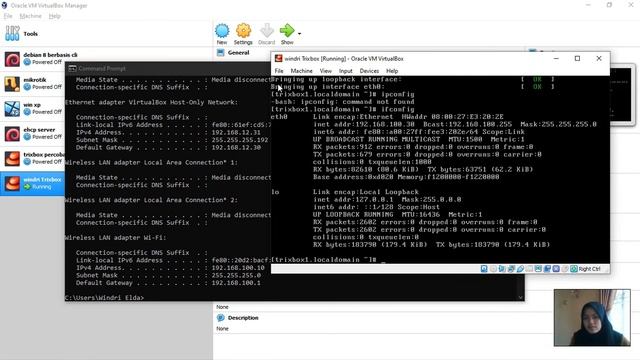Click '-bash: ipconfig: command not found' line
This screenshot has width=640, height=360.
[343, 102]
